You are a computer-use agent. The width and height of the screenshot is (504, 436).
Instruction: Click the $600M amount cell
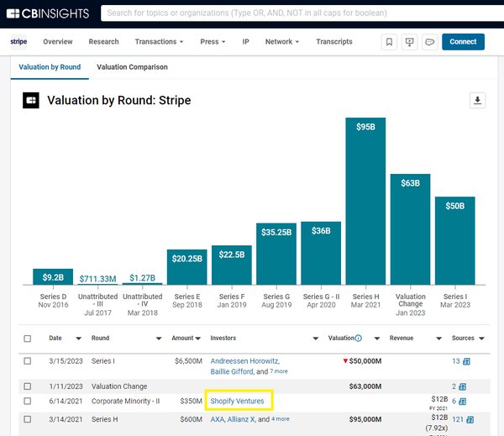tap(191, 419)
